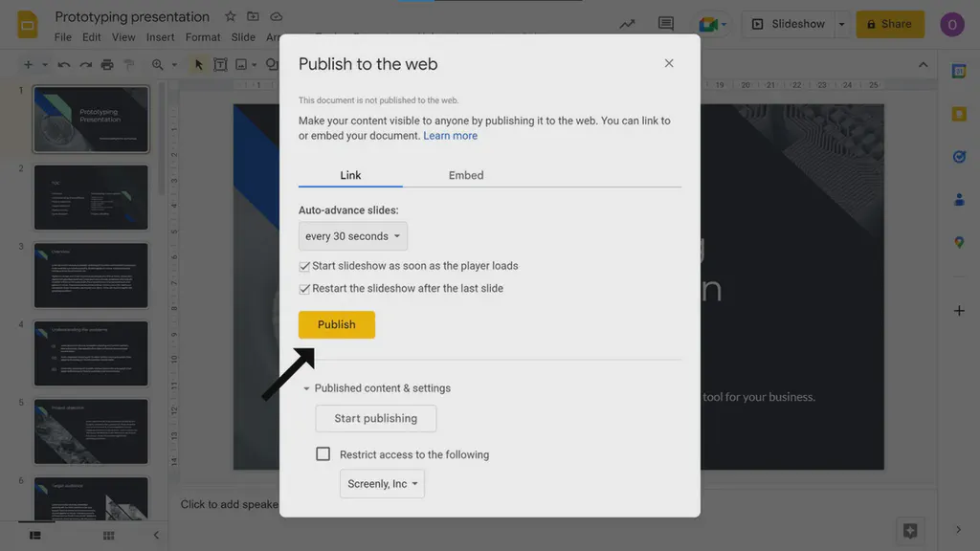The height and width of the screenshot is (551, 980).
Task: Select the Paint format tool
Action: point(129,64)
